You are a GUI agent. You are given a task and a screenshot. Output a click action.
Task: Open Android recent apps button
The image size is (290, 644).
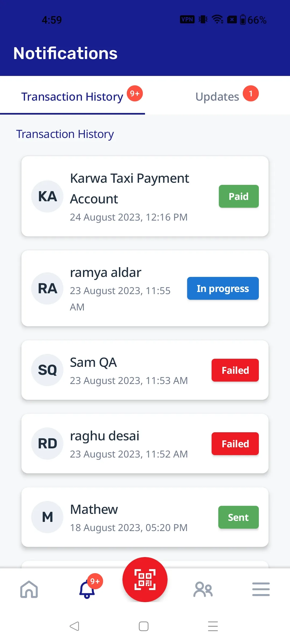pyautogui.click(x=213, y=626)
